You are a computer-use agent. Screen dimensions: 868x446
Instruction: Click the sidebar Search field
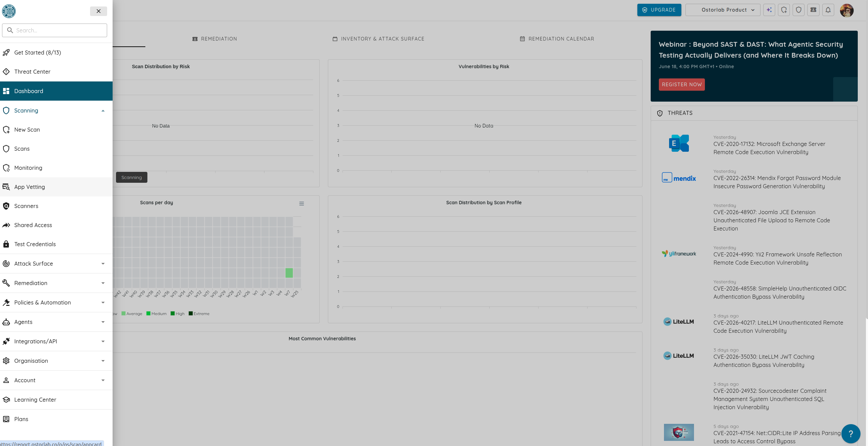point(55,30)
